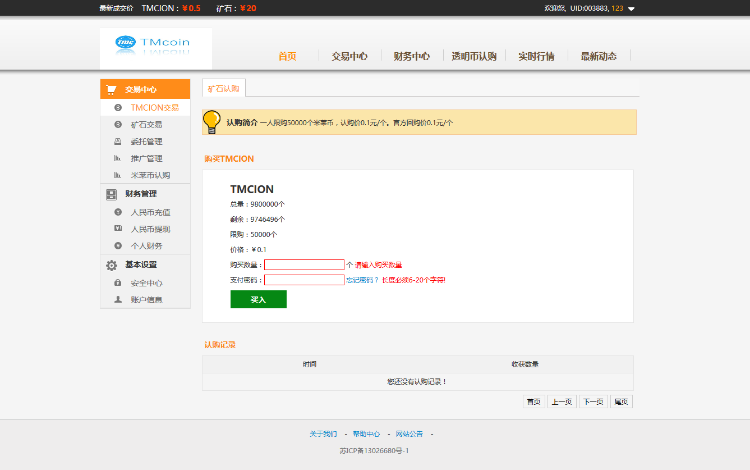Click the 剩余：9746496个 text
This screenshot has width=750, height=470.
[257, 219]
